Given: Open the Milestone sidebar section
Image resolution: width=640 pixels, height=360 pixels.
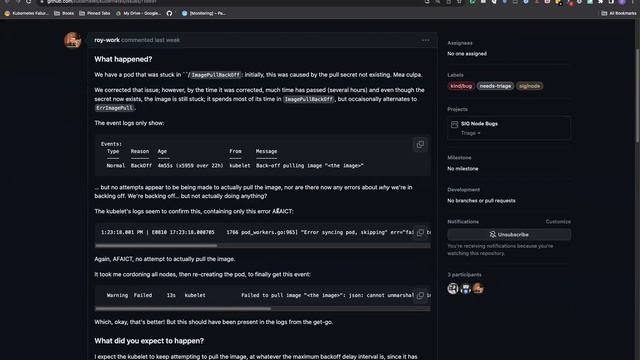Looking at the screenshot, I should pyautogui.click(x=460, y=158).
